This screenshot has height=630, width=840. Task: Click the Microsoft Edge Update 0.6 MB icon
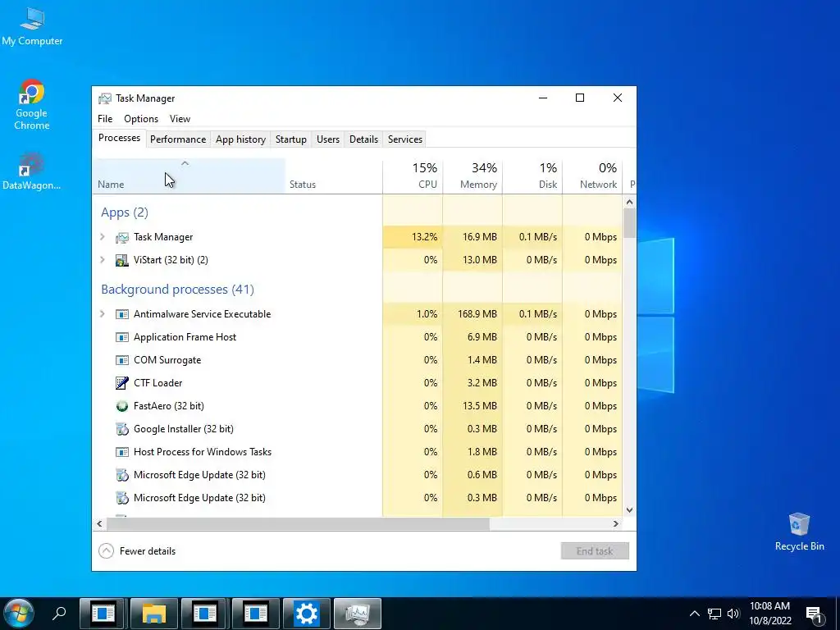coord(122,475)
